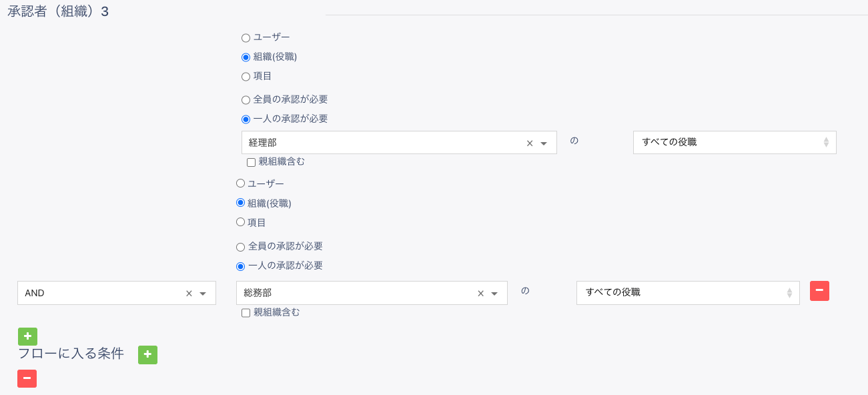868x395 pixels.
Task: Remove the 総務部 approver row with red minus
Action: tap(819, 291)
